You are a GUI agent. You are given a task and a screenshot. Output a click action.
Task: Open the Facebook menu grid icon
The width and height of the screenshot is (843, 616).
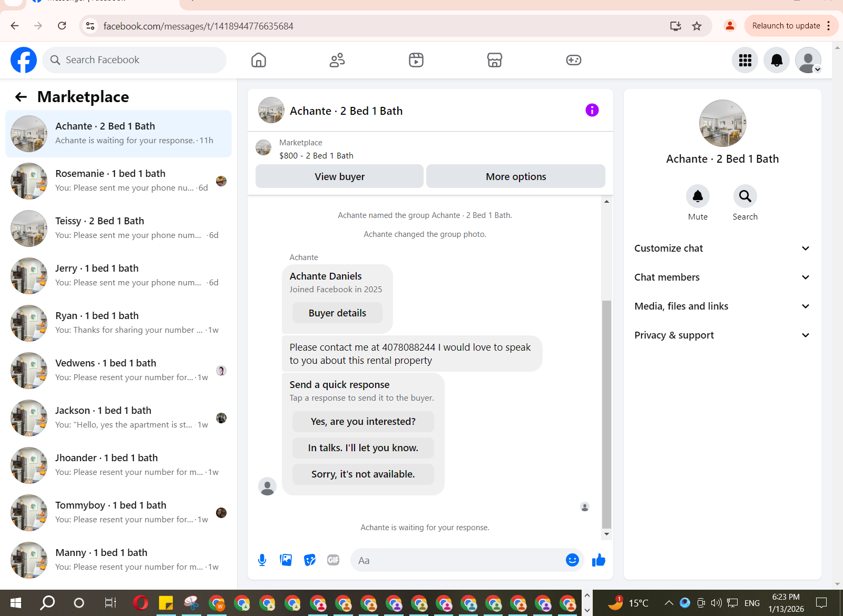tap(745, 60)
